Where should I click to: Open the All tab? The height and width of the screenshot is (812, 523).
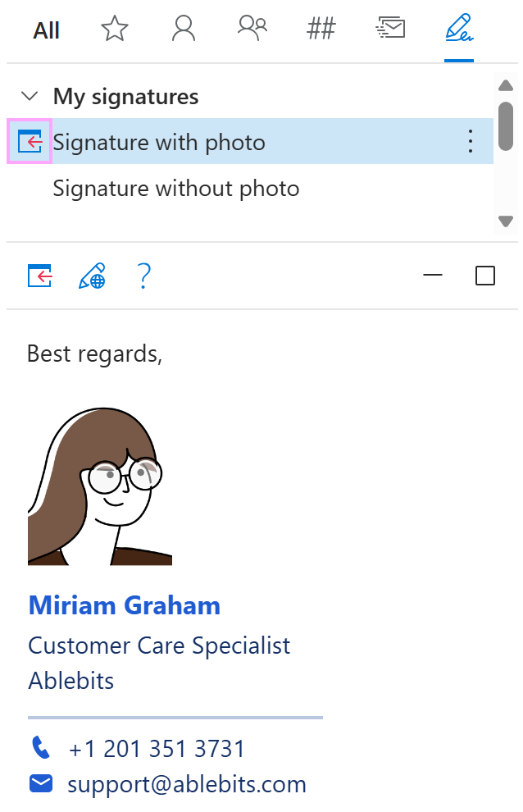pyautogui.click(x=47, y=31)
